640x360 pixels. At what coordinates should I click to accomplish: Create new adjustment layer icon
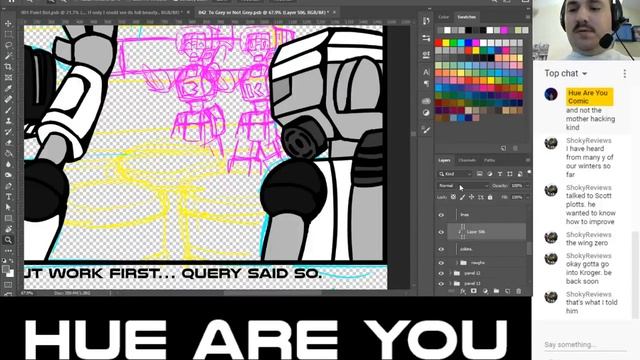point(485,291)
